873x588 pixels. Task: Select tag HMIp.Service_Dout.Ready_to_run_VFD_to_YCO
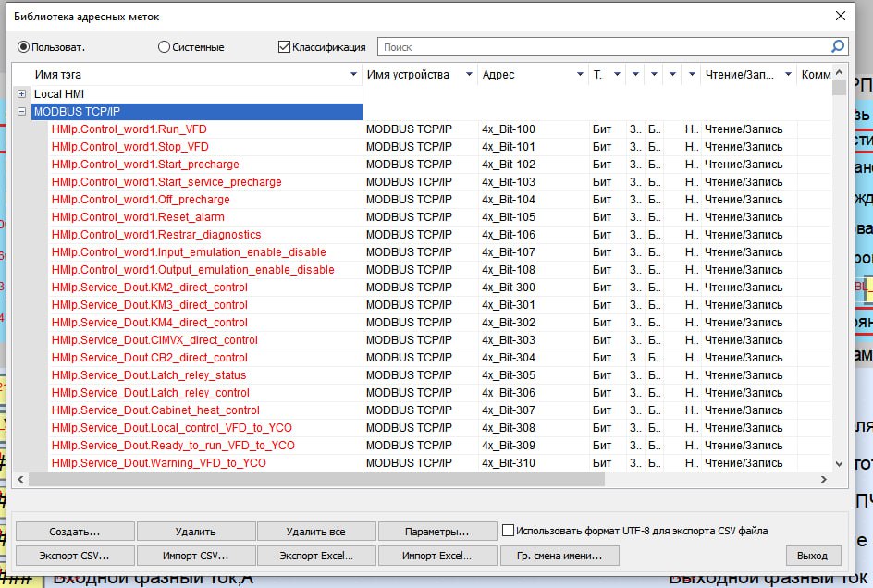click(x=173, y=446)
